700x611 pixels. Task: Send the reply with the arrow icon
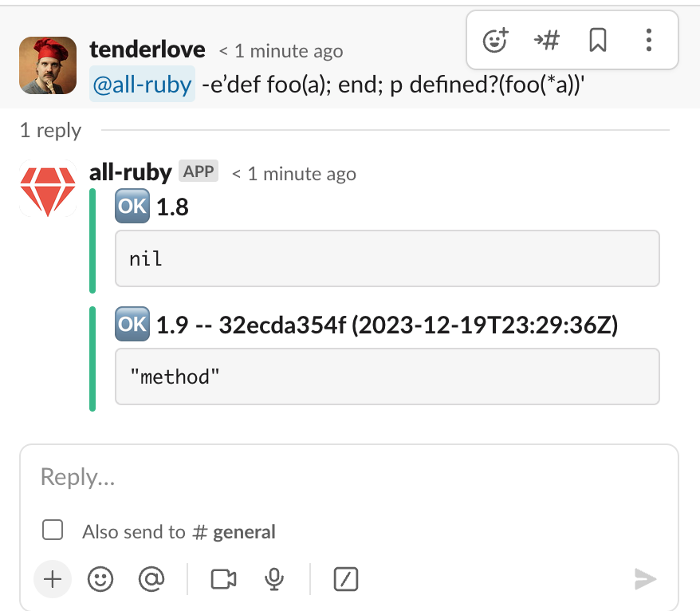[x=645, y=579]
